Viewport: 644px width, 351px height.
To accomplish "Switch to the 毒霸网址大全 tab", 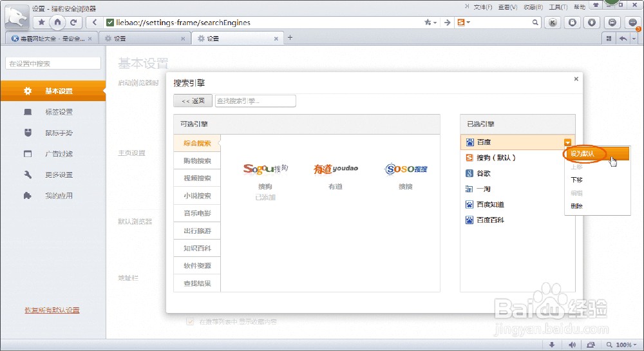I will point(52,39).
